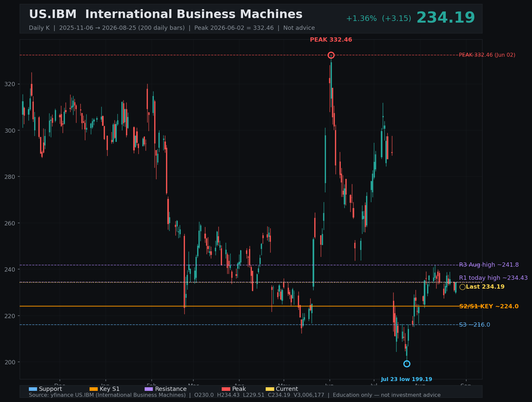Click the 300 y-axis tick label
This screenshot has height=402, width=532.
(x=10, y=130)
